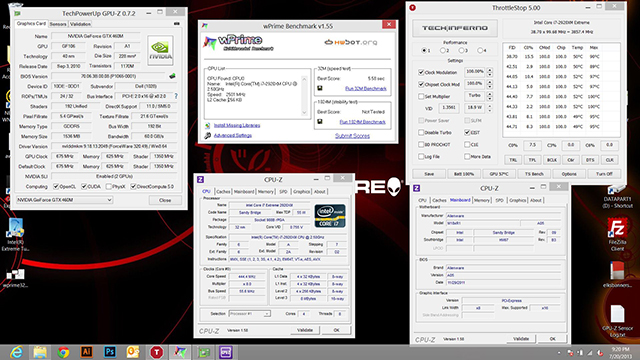Click the bus interface question mark in GPU-Z
Screen dimensions: 640x360
pyautogui.click(x=176, y=96)
